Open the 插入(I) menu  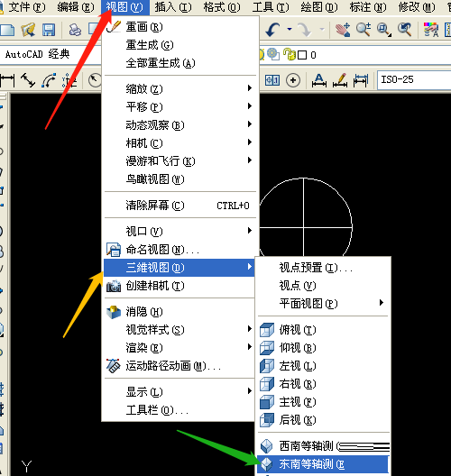coord(173,6)
